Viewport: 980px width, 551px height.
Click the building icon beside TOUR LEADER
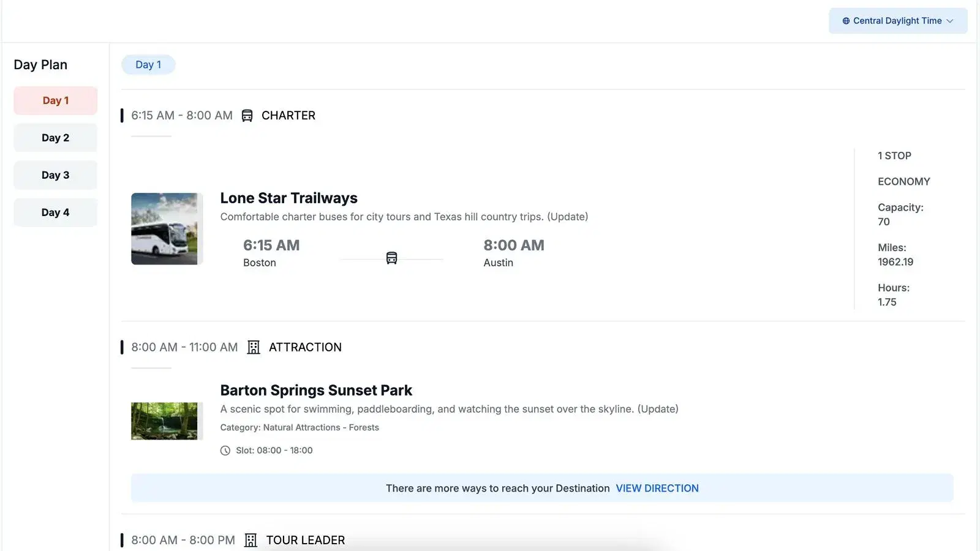tap(250, 540)
